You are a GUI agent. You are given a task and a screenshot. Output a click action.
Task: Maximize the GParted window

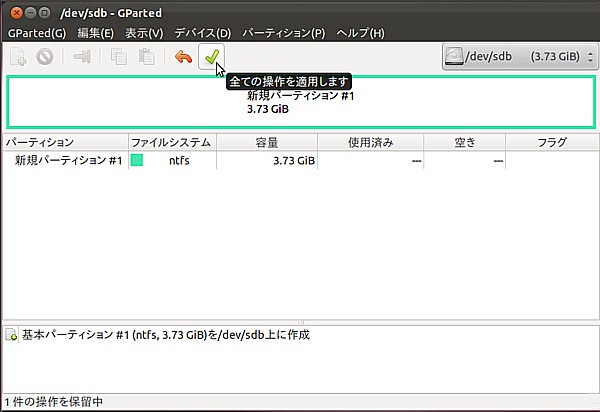point(45,13)
